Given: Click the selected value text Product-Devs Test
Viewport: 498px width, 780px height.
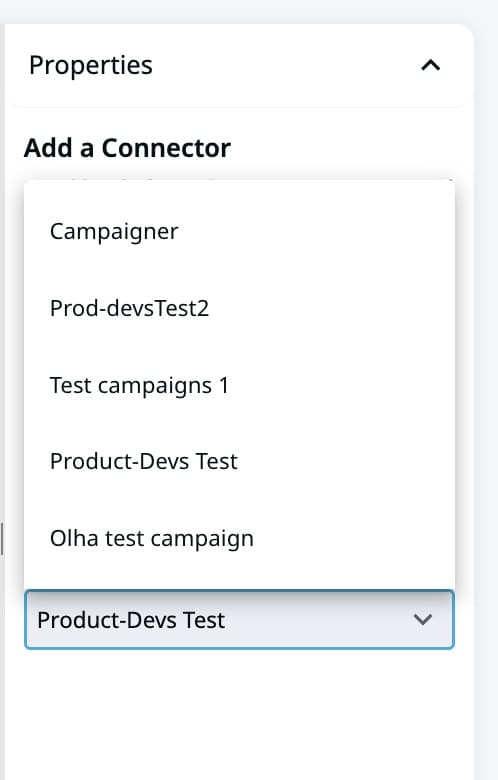Looking at the screenshot, I should pyautogui.click(x=131, y=620).
